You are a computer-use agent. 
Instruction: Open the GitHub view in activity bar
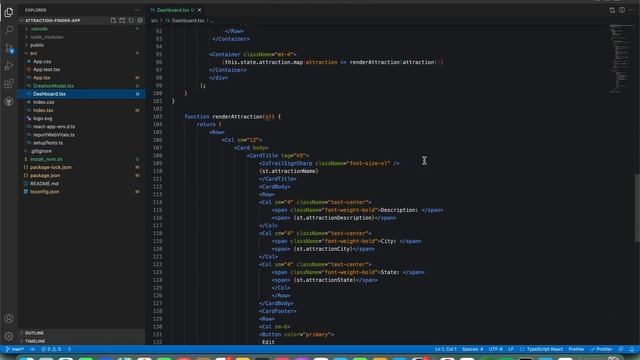pos(9,101)
